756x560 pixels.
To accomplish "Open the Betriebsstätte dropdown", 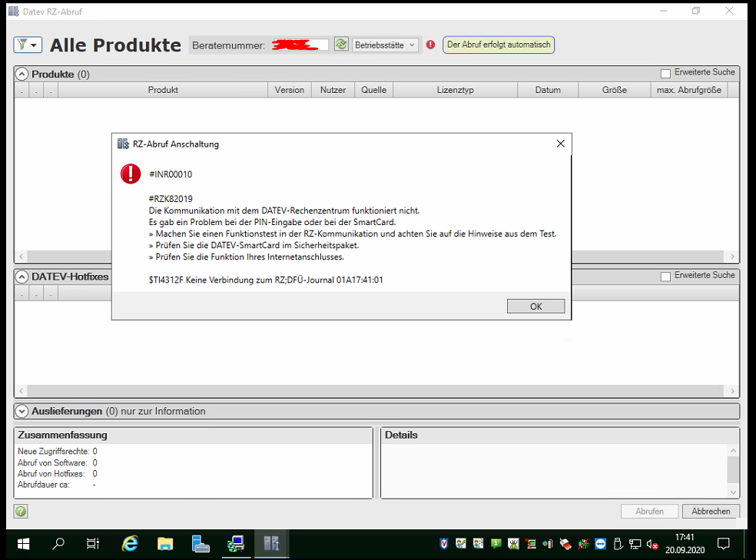I will click(x=385, y=45).
